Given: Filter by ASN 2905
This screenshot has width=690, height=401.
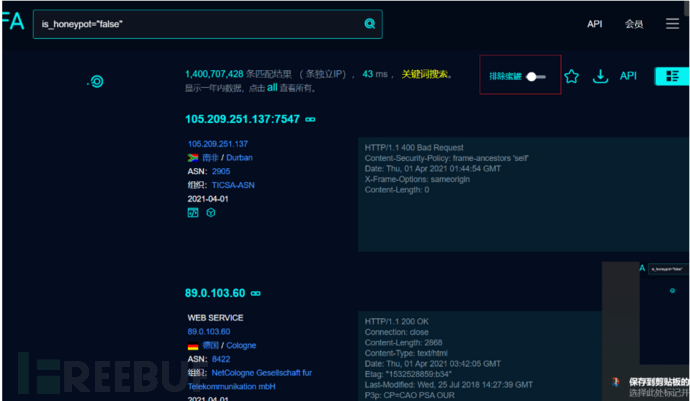Looking at the screenshot, I should click(220, 171).
